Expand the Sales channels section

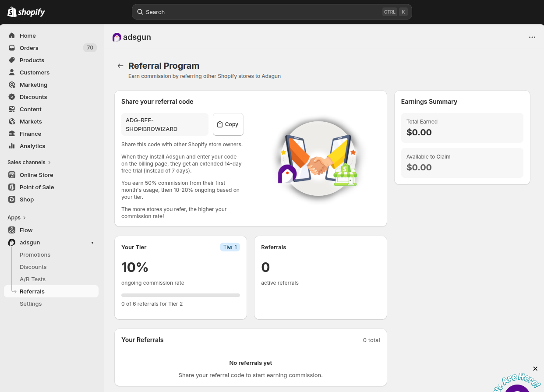49,162
